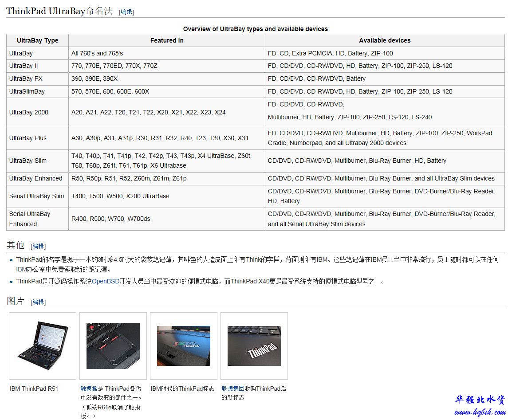This screenshot has height=420, width=508.
Task: View the touchpad close-up thumbnail
Action: point(113,345)
